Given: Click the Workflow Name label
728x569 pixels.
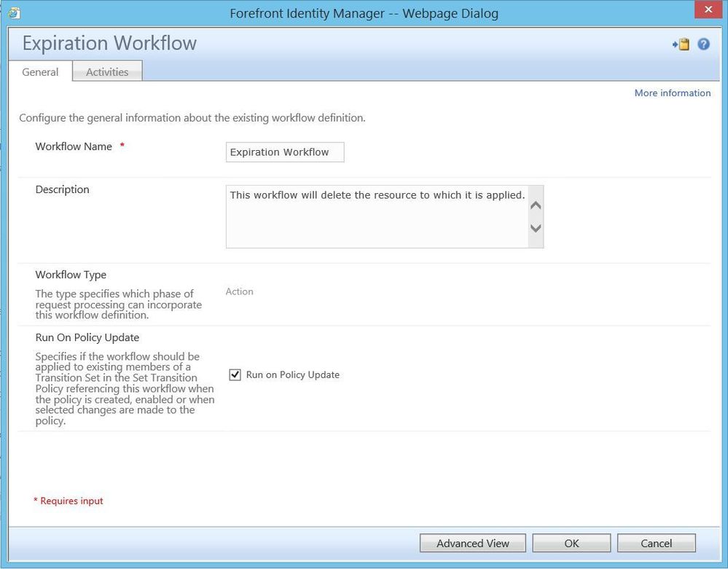Looking at the screenshot, I should 74,146.
